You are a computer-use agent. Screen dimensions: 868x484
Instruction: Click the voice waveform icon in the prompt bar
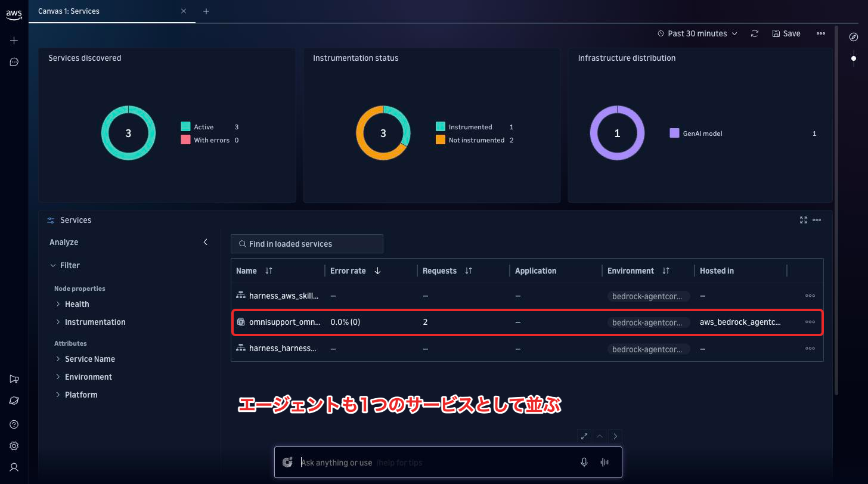tap(605, 463)
